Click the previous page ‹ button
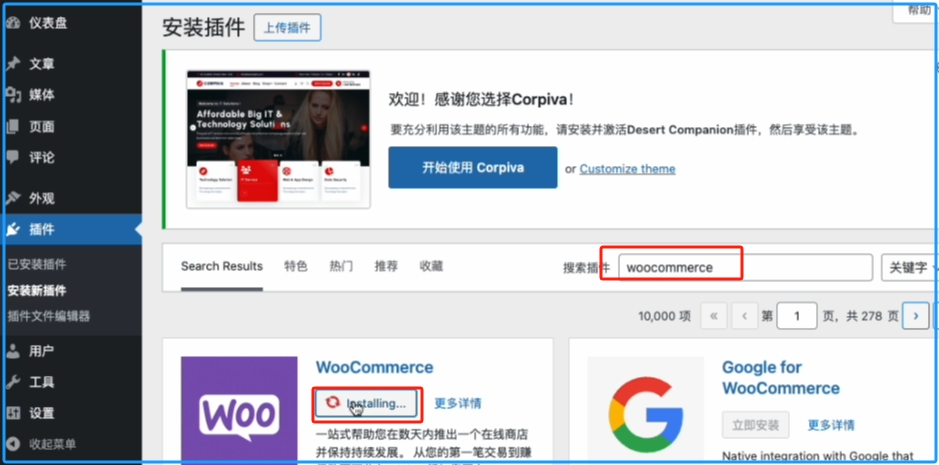The height and width of the screenshot is (465, 939). click(745, 316)
